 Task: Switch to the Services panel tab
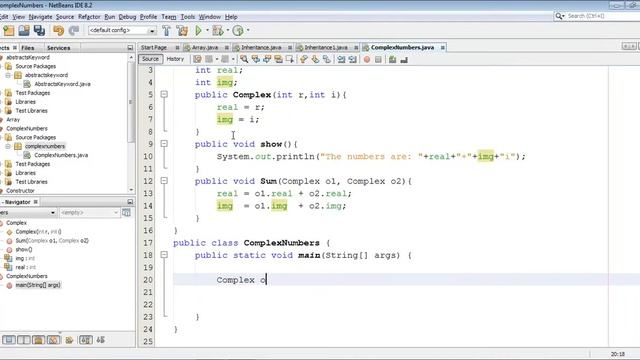coord(58,48)
